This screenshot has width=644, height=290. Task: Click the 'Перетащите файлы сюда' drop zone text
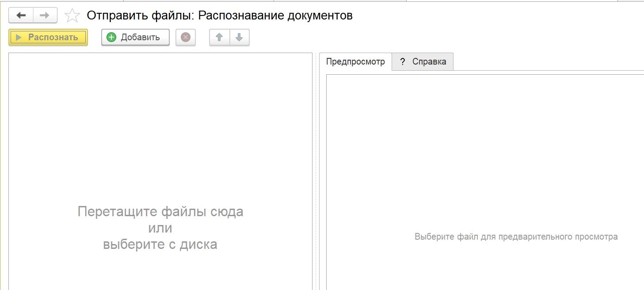tap(160, 211)
